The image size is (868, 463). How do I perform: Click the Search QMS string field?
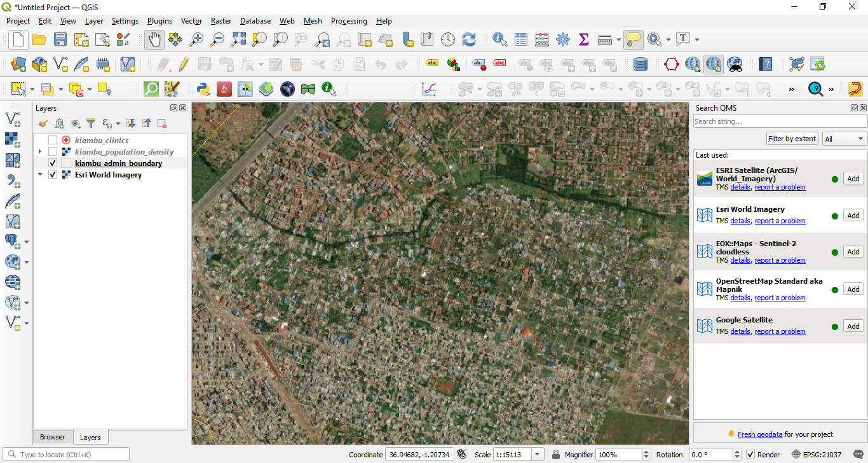click(780, 121)
